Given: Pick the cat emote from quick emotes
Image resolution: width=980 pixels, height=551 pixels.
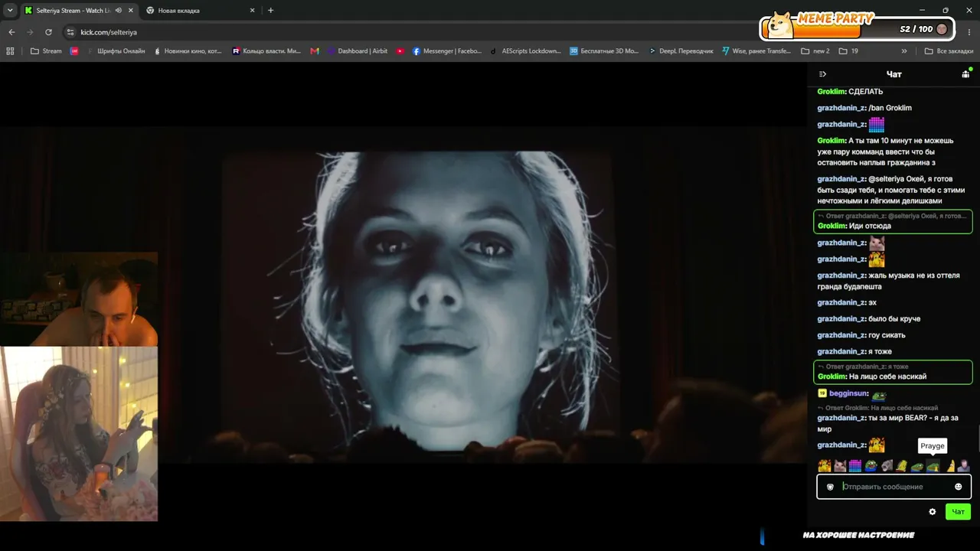Looking at the screenshot, I should point(840,465).
